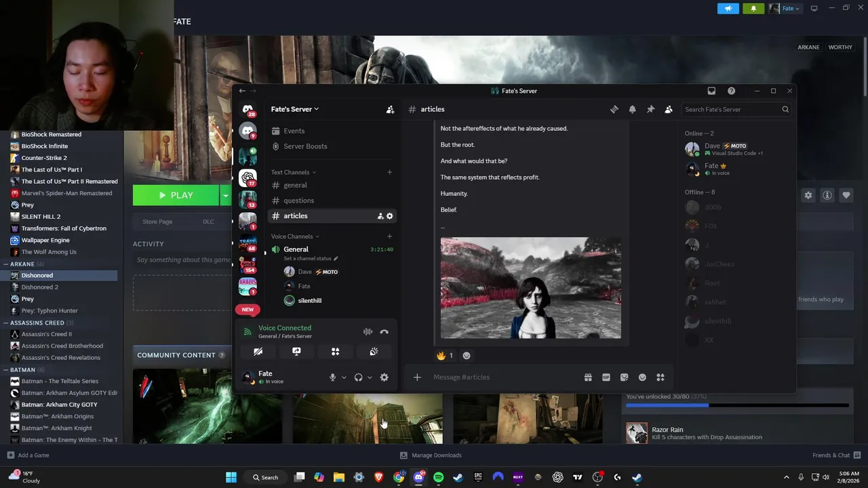This screenshot has height=488, width=868.
Task: Collapse ARKANE collection in Steam library
Action: [x=5, y=264]
